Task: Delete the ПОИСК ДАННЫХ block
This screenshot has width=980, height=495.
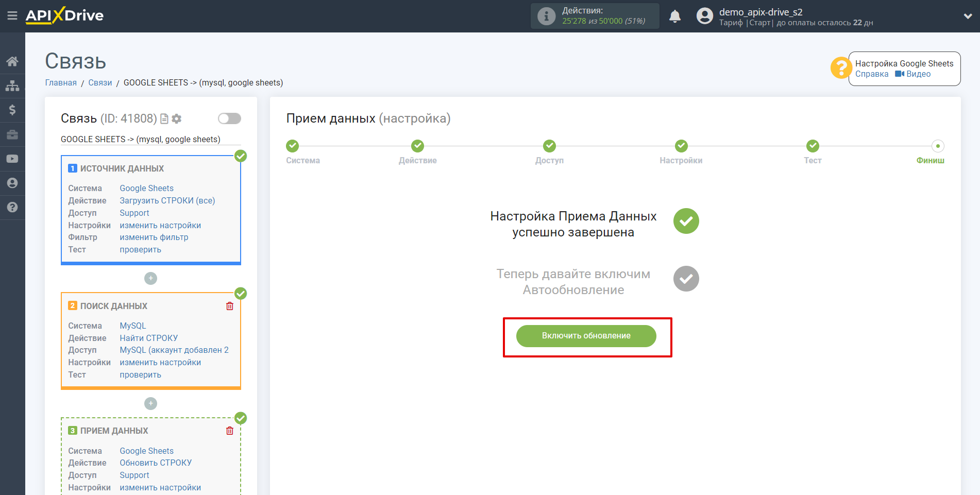Action: click(230, 306)
